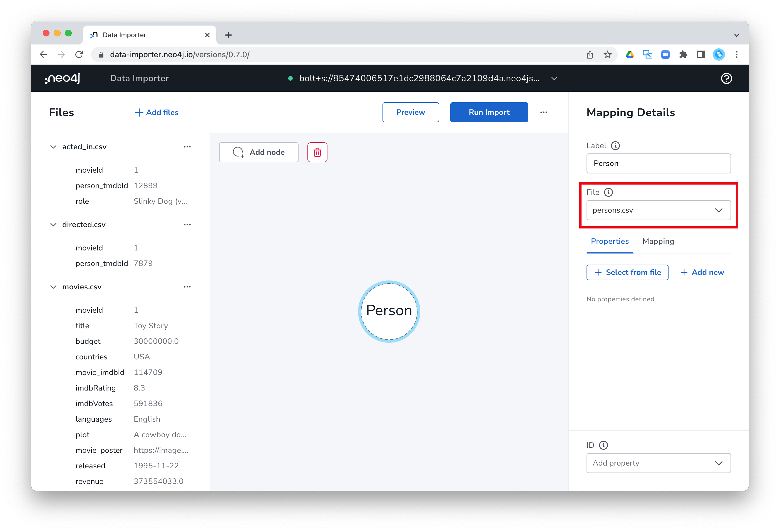Click the ID info icon
The height and width of the screenshot is (532, 780).
(x=603, y=445)
